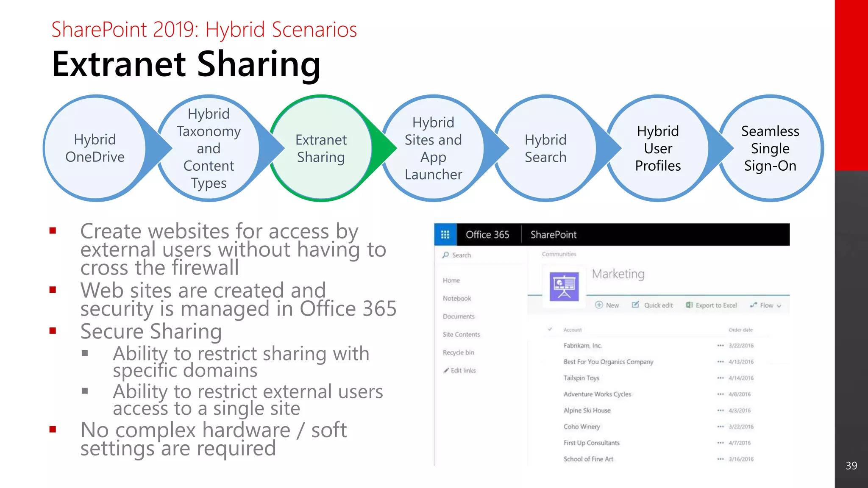Click the Marketing site presentation logo

tap(564, 287)
